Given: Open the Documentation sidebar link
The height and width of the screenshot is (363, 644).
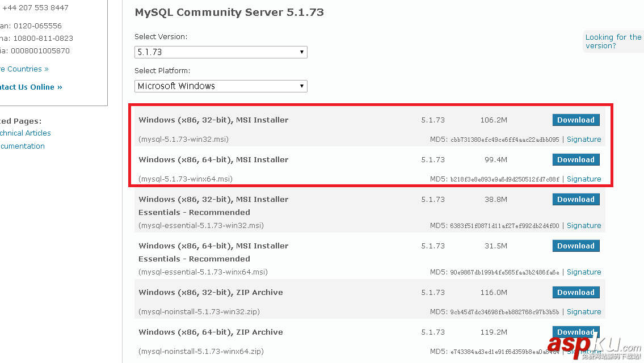Looking at the screenshot, I should click(22, 146).
